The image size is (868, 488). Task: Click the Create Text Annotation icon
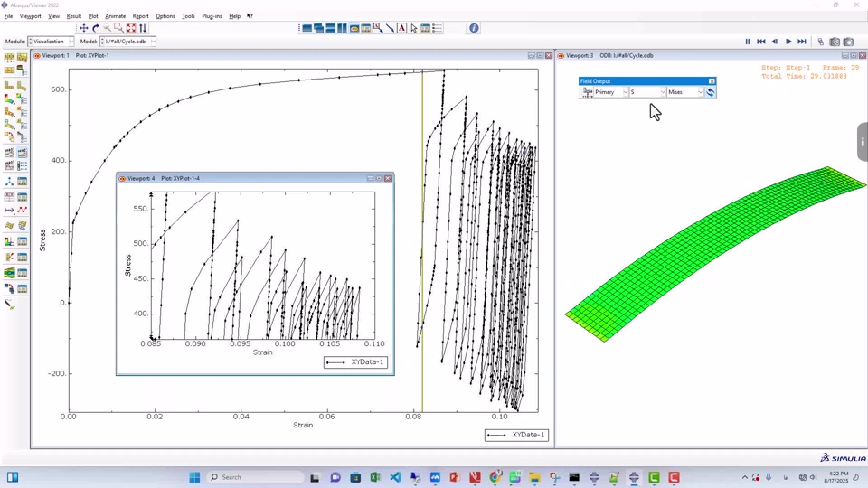tap(401, 28)
